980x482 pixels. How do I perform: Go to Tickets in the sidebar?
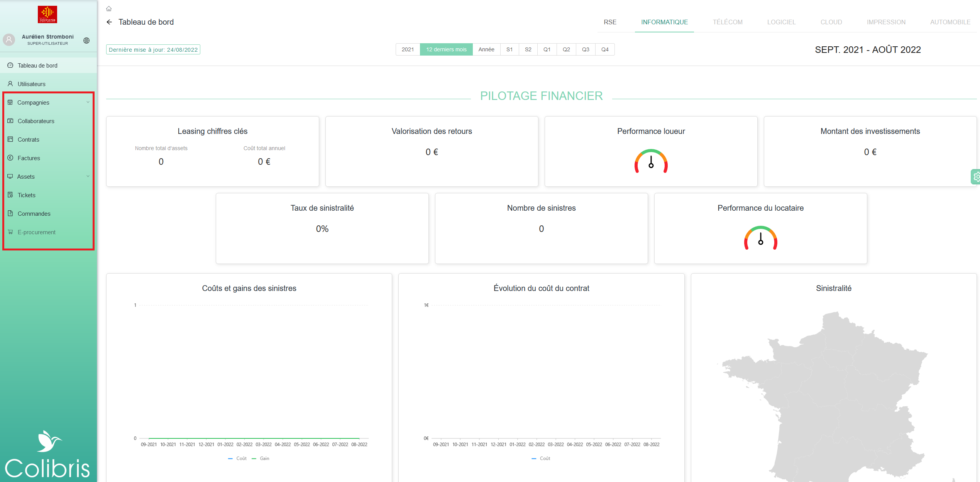tap(26, 195)
